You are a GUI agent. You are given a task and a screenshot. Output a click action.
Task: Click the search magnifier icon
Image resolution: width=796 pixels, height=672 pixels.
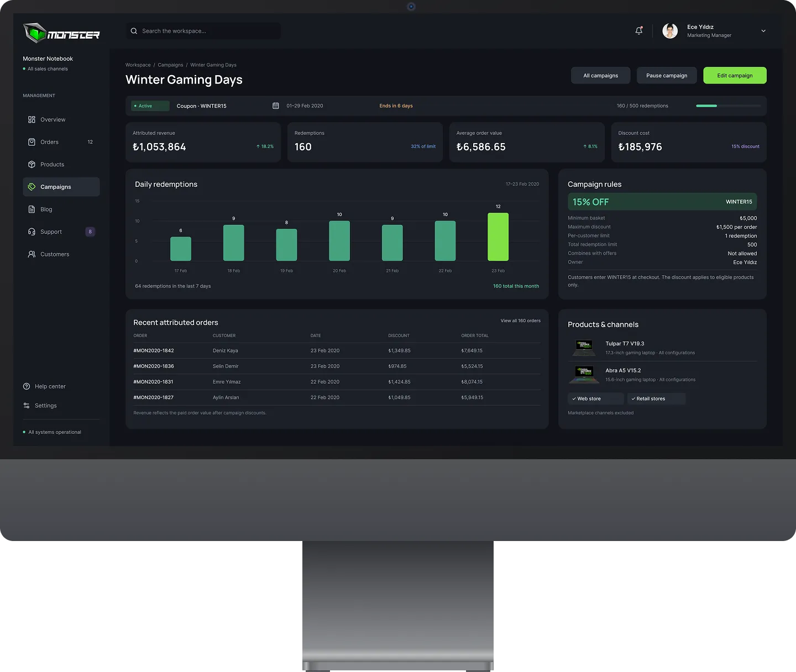point(134,31)
